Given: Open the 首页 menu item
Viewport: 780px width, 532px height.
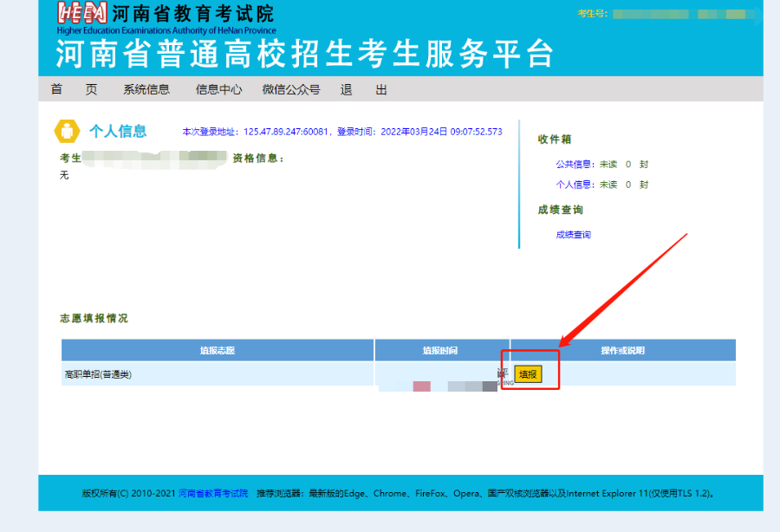Looking at the screenshot, I should click(x=74, y=89).
